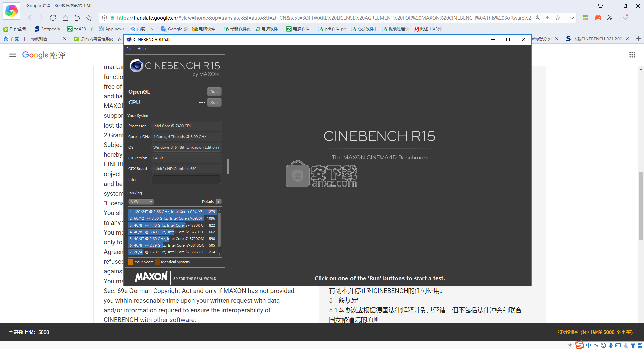
Task: Open the 视频处理软 bookmark
Action: [395, 29]
